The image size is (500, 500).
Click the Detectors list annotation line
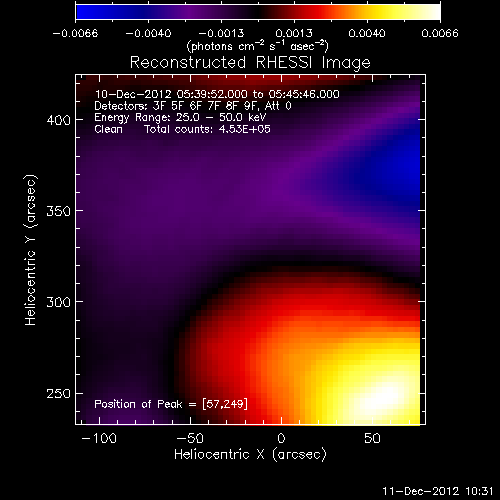(193, 106)
